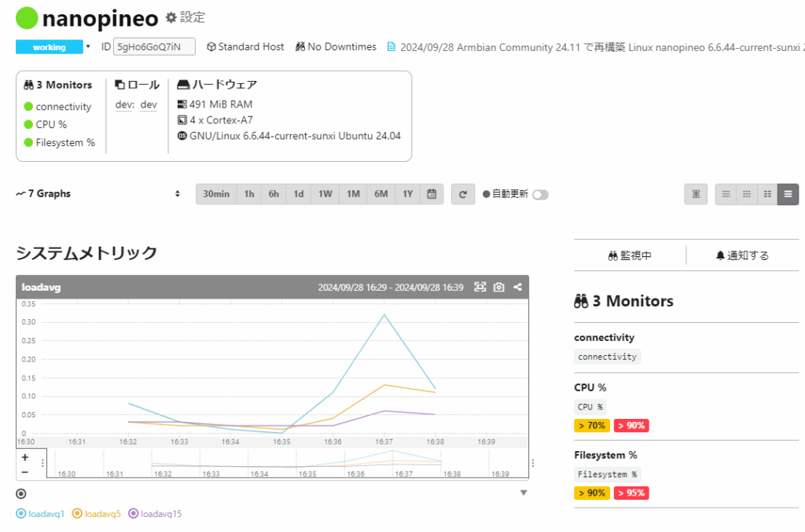Click the host ID text field
Screen dimensions: 805x532
[154, 47]
